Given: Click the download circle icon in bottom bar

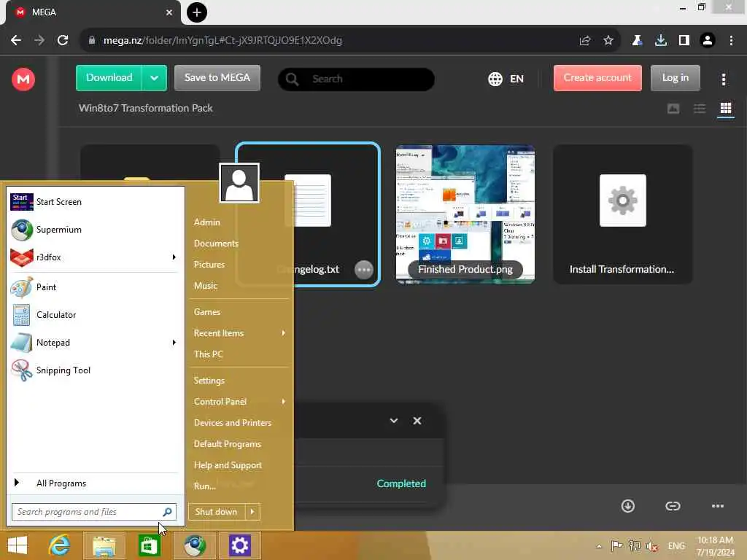Looking at the screenshot, I should click(x=628, y=506).
